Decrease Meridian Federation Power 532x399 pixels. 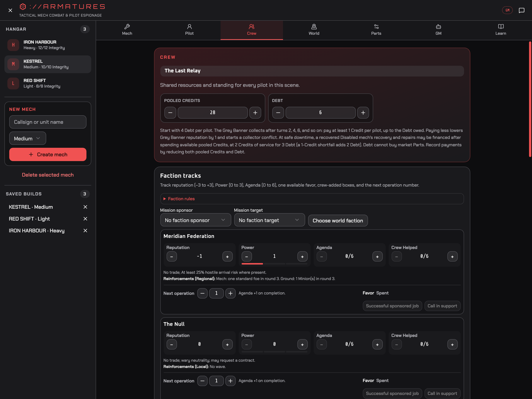tap(247, 257)
